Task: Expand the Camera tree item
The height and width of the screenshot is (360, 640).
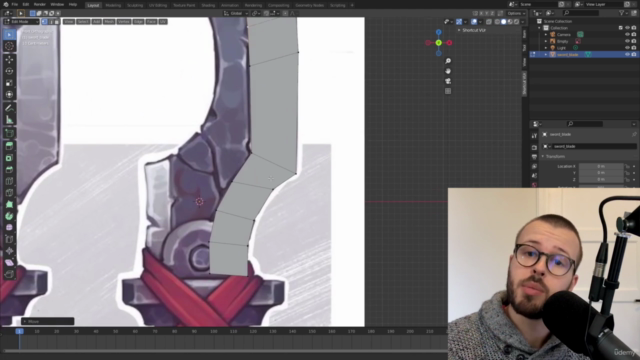Action: 546,35
